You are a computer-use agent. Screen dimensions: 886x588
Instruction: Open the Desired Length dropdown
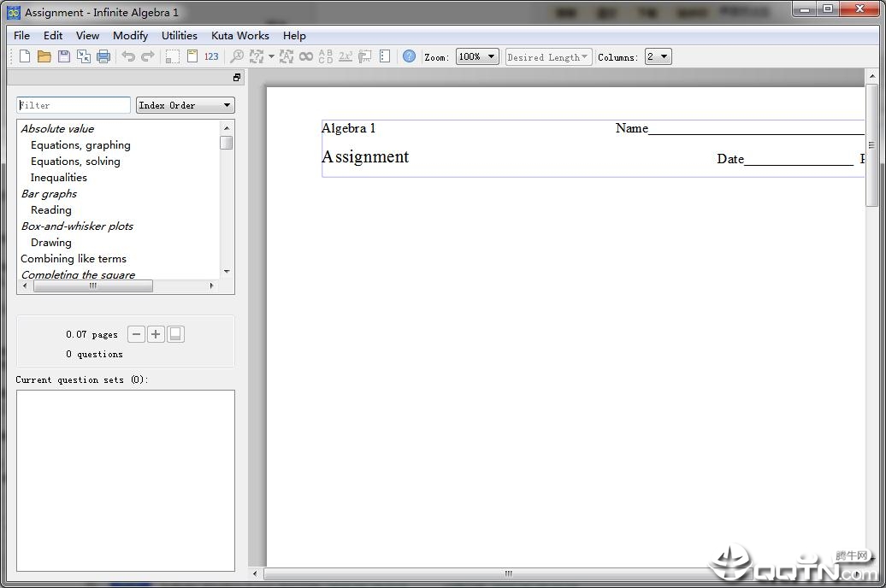(x=548, y=57)
